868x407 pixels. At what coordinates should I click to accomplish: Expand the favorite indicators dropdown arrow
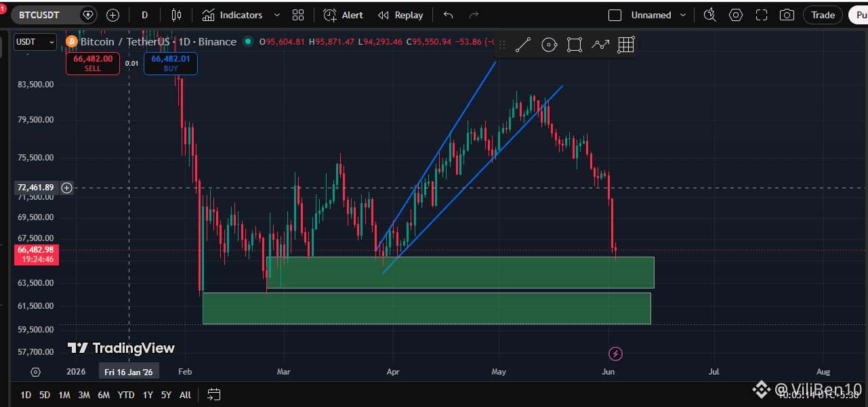[276, 15]
